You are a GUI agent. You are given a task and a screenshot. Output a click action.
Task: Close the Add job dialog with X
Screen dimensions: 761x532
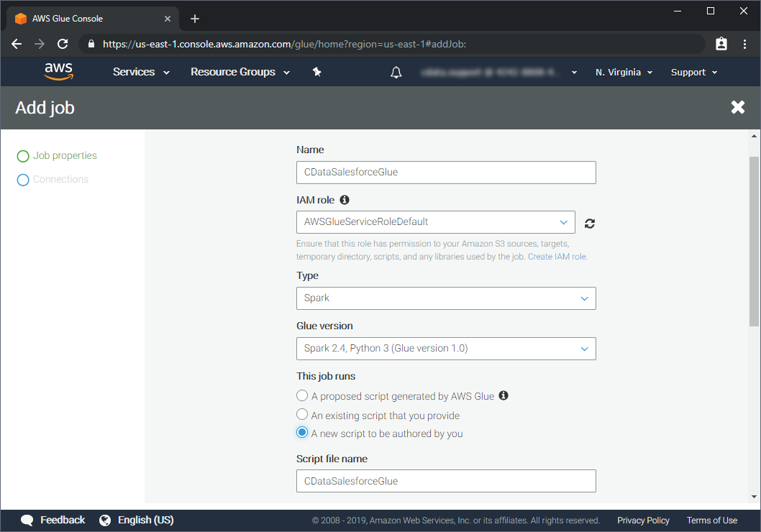coord(737,108)
